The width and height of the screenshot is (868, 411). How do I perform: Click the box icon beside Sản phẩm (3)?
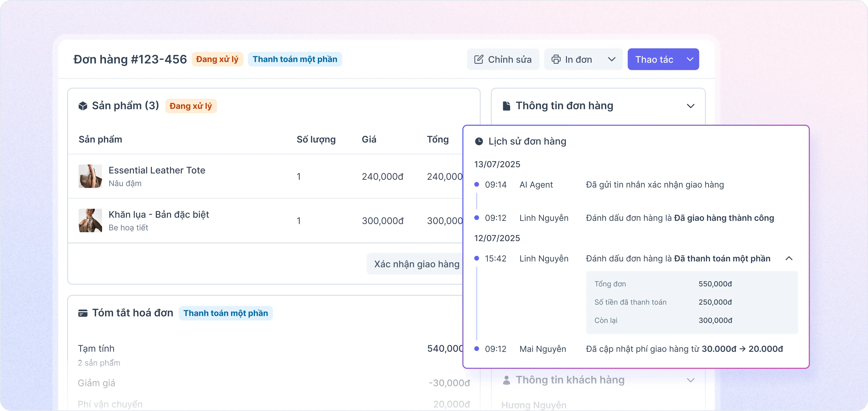point(83,106)
